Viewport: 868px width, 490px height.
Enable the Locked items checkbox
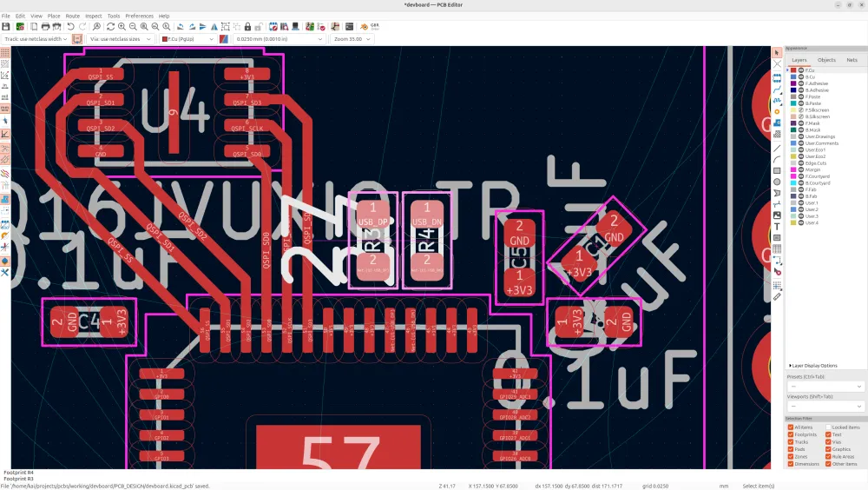click(828, 427)
